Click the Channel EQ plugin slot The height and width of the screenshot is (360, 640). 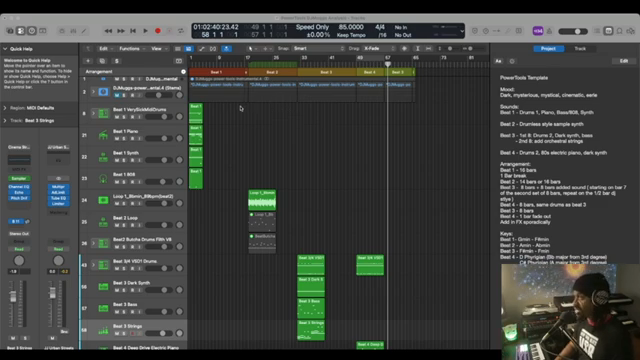tap(19, 187)
